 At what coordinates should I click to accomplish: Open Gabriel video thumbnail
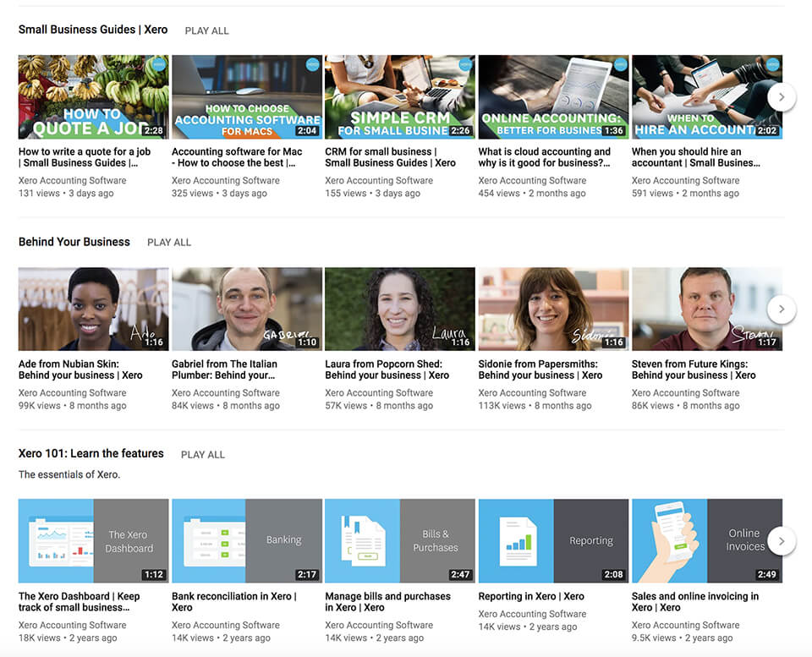246,309
